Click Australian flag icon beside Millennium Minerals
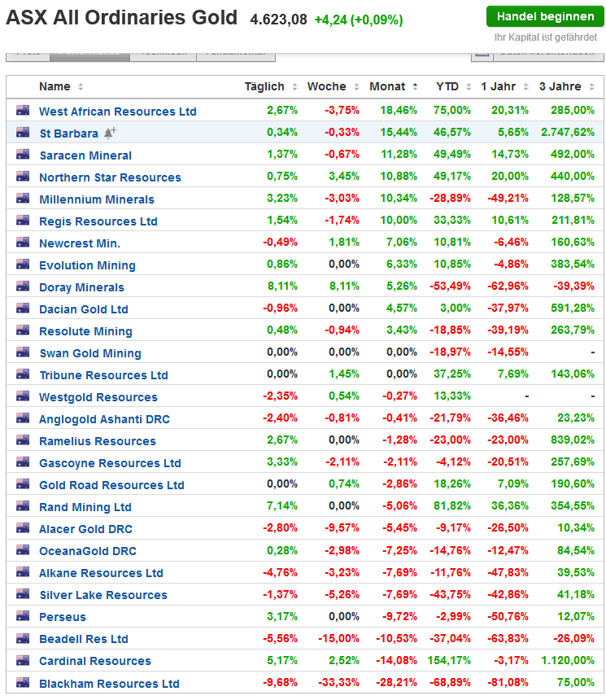 pyautogui.click(x=23, y=199)
